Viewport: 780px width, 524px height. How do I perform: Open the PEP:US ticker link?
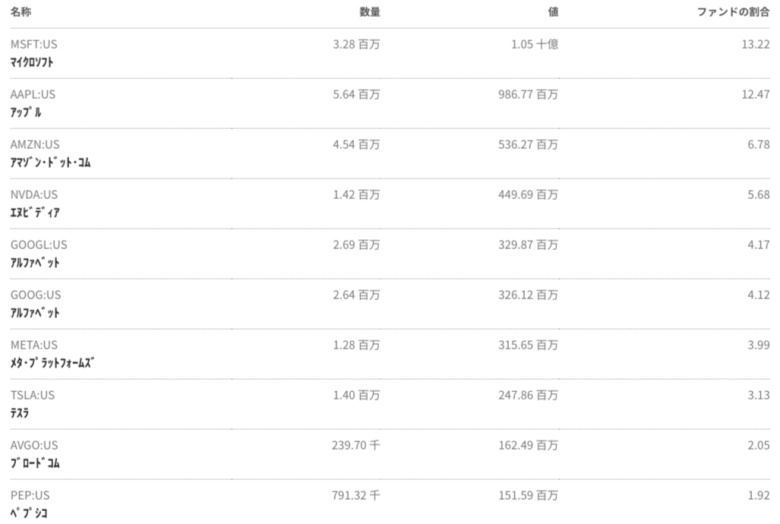(30, 496)
